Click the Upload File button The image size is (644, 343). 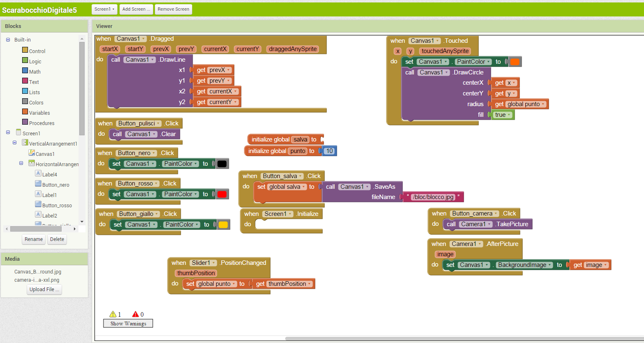pos(44,290)
